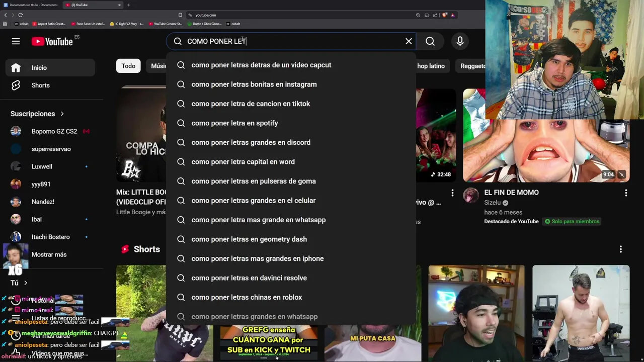644x362 pixels.
Task: Choose suggestion letras chinas en roblox
Action: tap(291, 297)
